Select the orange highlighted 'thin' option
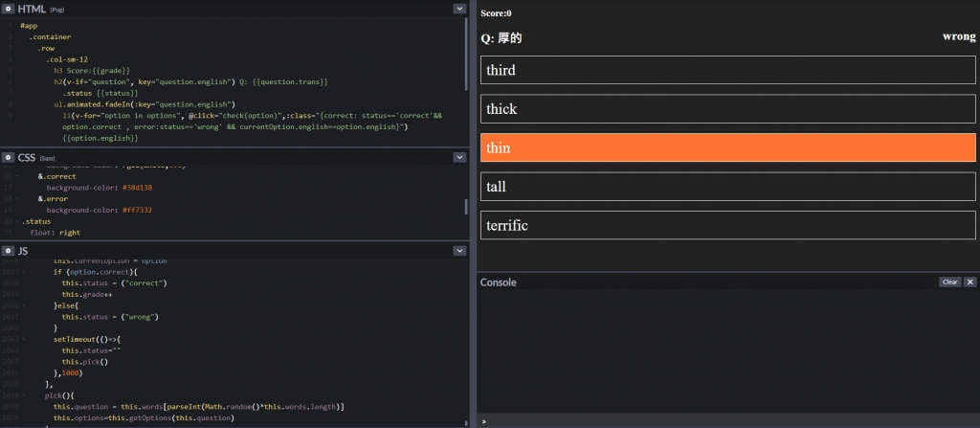 [x=728, y=147]
